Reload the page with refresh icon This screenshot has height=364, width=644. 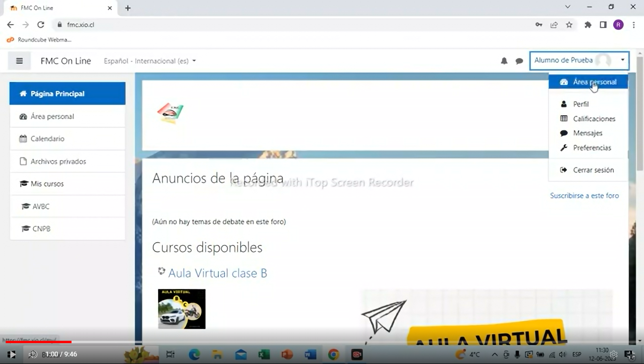click(x=41, y=25)
